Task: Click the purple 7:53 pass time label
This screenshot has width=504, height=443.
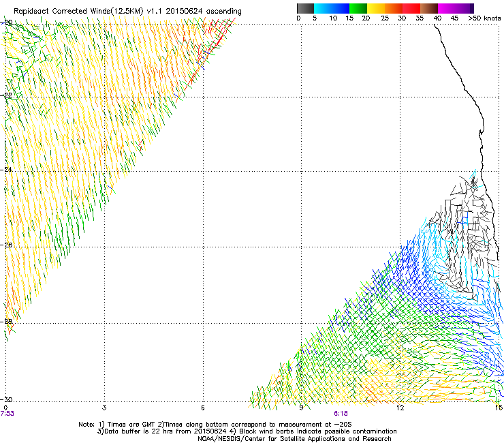Action: tap(7, 414)
